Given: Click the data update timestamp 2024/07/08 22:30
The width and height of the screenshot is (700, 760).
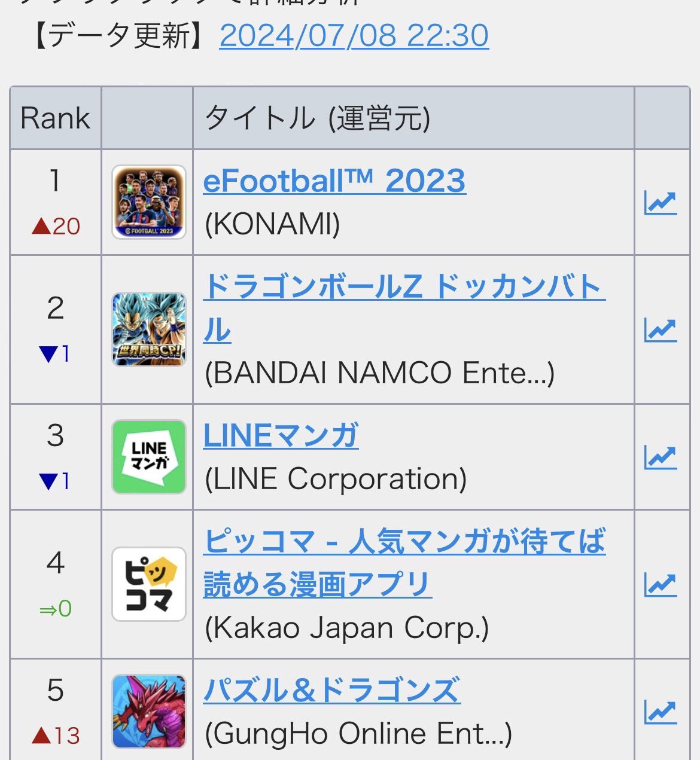Looking at the screenshot, I should (354, 35).
